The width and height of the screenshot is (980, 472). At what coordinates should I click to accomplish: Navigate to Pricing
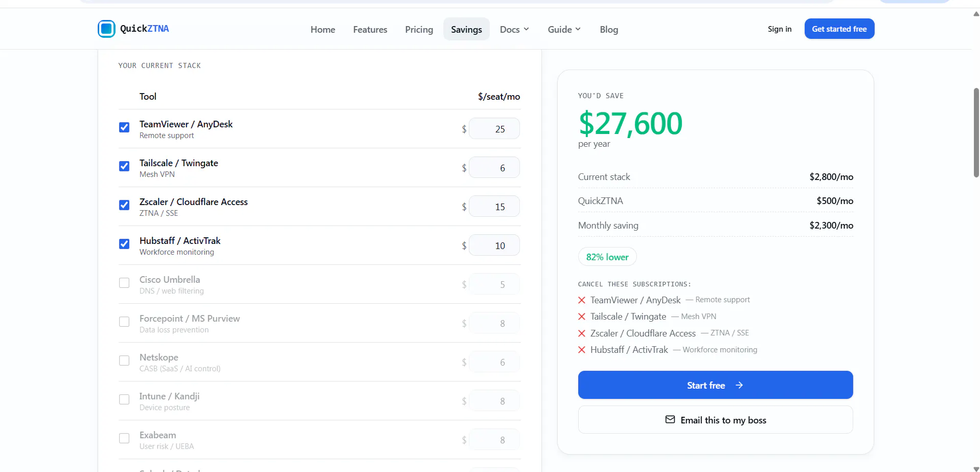tap(419, 29)
